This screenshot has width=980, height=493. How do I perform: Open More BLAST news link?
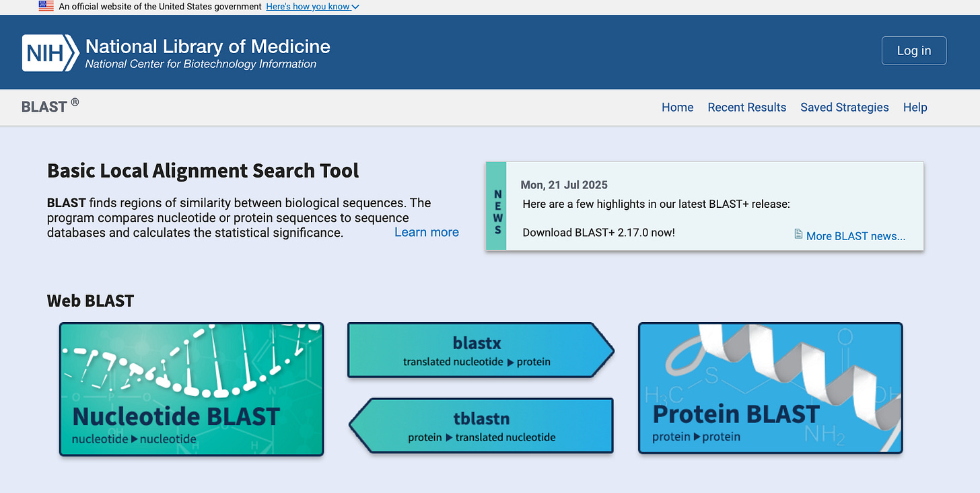pos(855,236)
